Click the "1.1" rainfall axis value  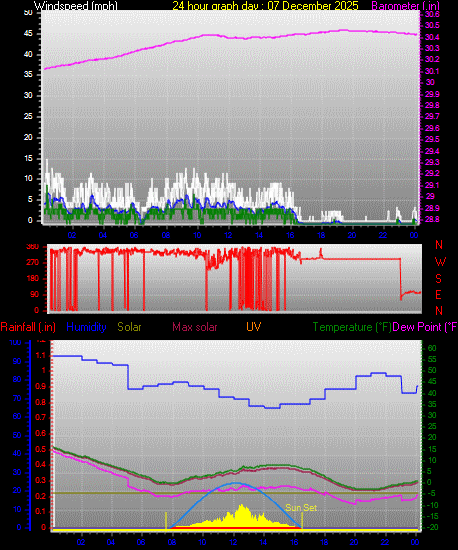pyautogui.click(x=41, y=355)
